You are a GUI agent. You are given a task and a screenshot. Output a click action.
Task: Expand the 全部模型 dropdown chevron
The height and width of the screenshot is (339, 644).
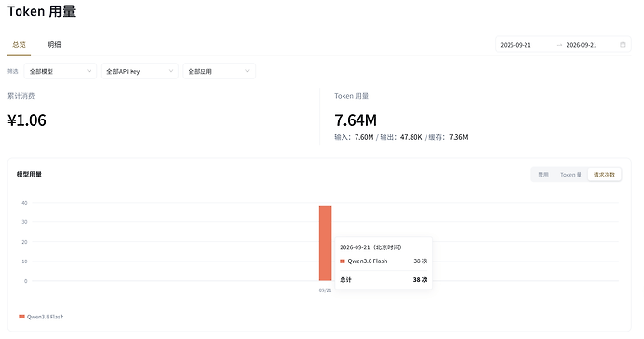89,71
